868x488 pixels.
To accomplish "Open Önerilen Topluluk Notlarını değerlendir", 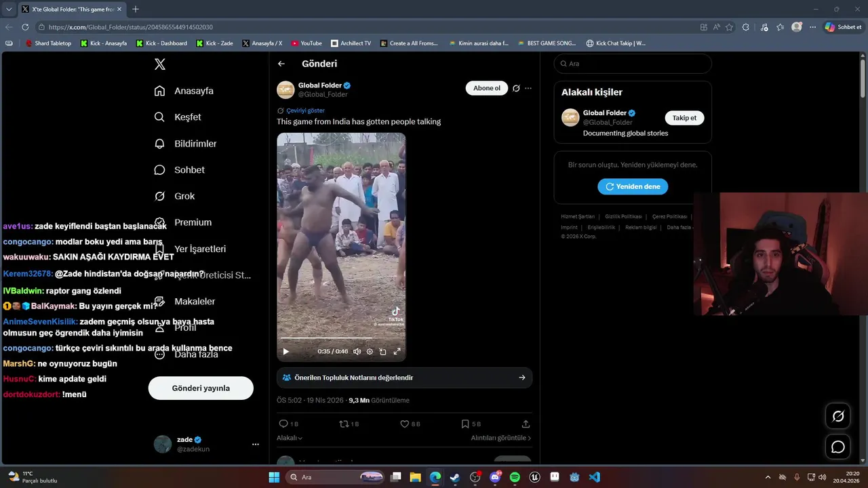I will 404,378.
